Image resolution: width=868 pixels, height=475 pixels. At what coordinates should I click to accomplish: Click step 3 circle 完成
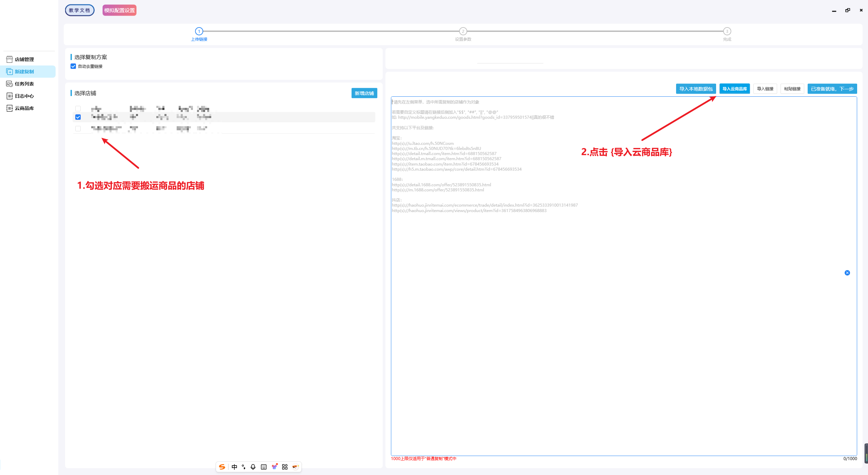tap(727, 31)
